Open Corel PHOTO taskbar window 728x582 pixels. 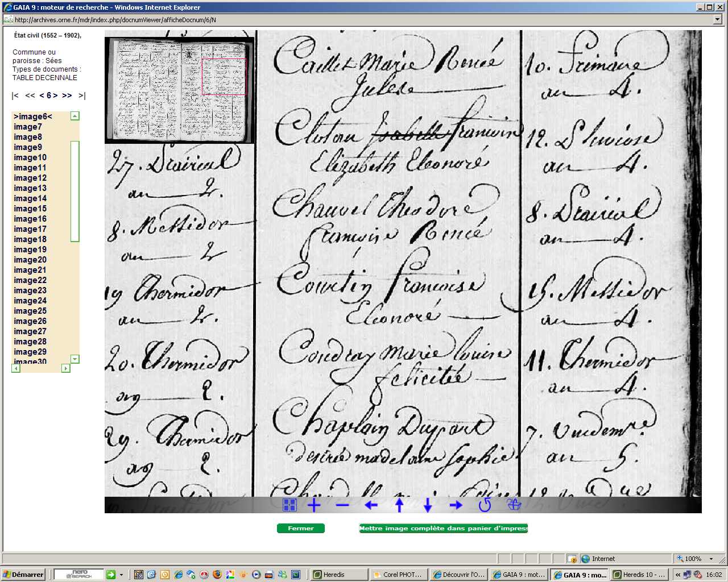pyautogui.click(x=398, y=575)
